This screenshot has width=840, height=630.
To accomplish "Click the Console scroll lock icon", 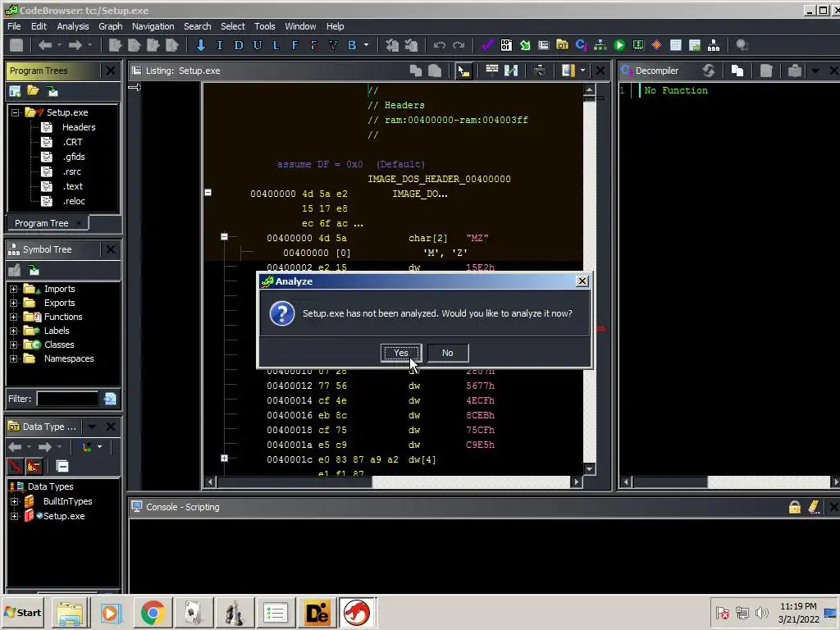I will (x=794, y=507).
